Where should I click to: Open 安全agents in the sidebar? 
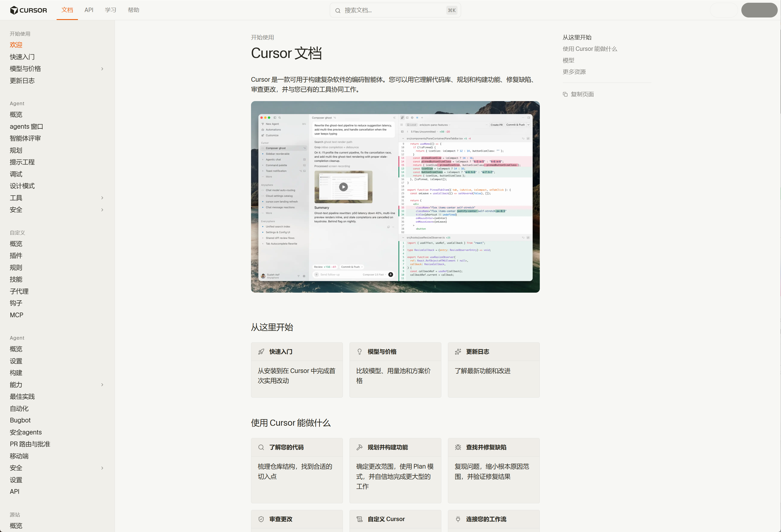[26, 432]
